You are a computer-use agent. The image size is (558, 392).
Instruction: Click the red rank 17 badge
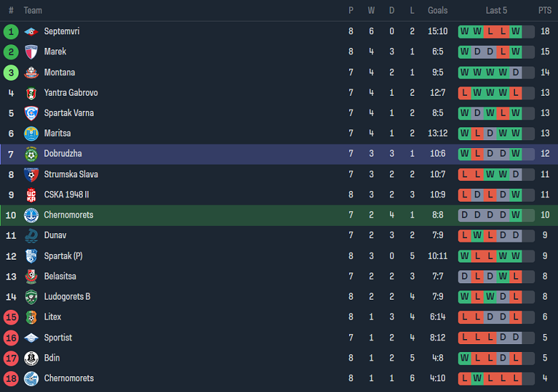11,358
